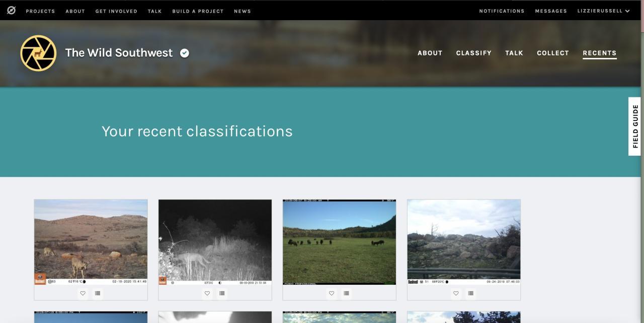
Task: Click the Zooniverse logo icon
Action: coord(12,11)
